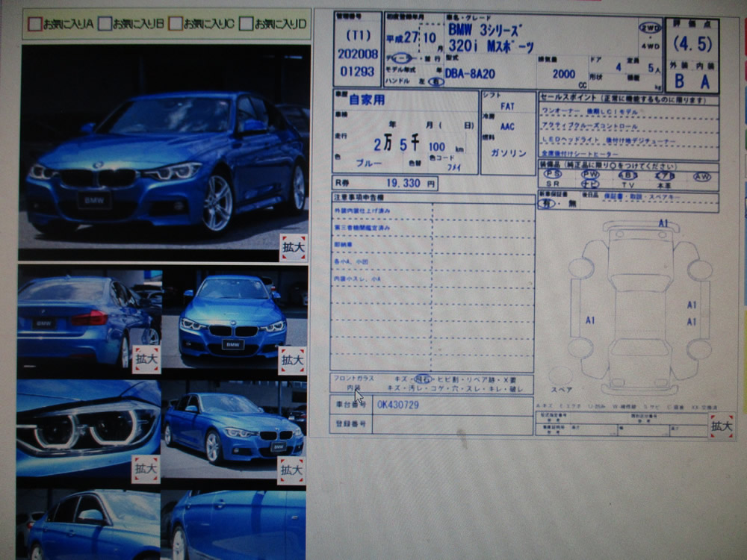
Task: Click the ガソリン fuel type text
Action: (x=509, y=153)
